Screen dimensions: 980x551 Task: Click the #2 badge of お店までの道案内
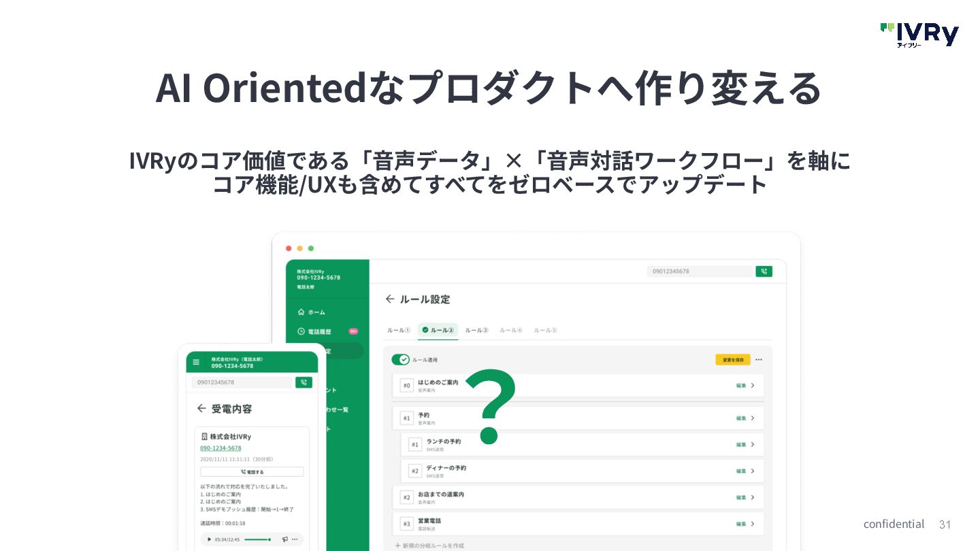tap(407, 497)
